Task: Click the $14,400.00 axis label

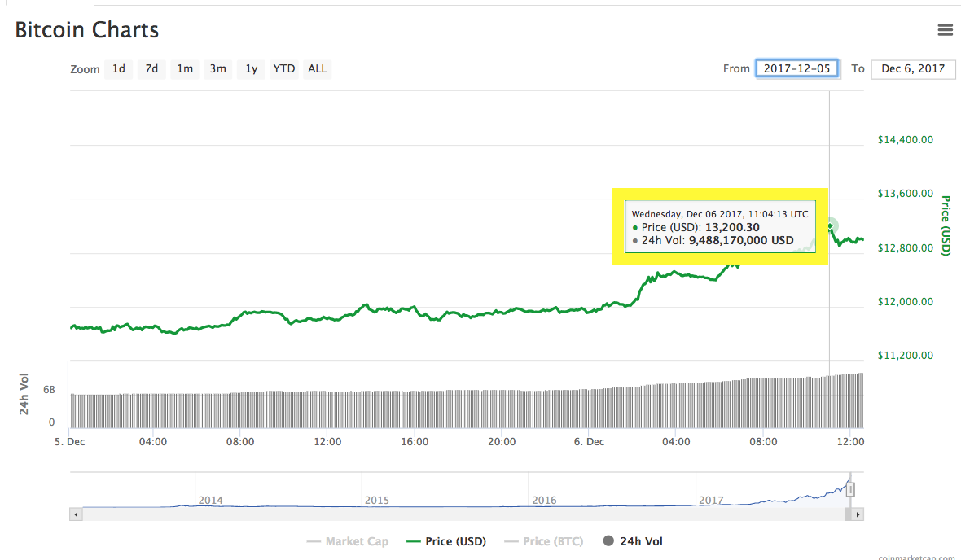Action: pos(906,140)
